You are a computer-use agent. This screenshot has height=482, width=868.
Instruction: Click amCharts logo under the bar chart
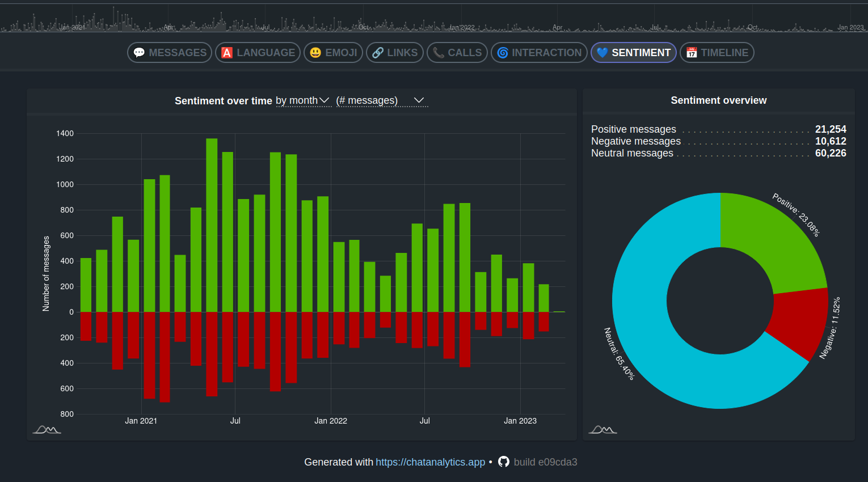pyautogui.click(x=47, y=430)
